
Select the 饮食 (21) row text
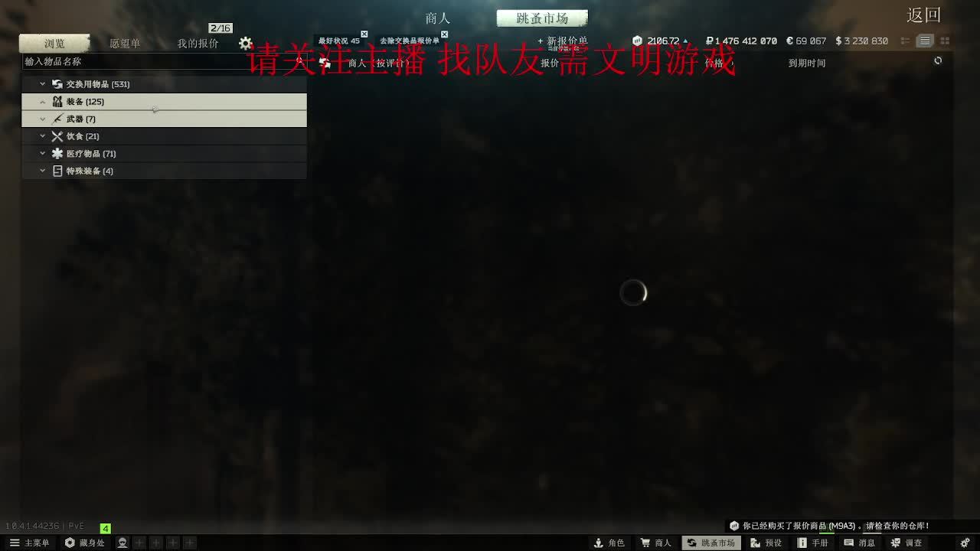(x=83, y=136)
